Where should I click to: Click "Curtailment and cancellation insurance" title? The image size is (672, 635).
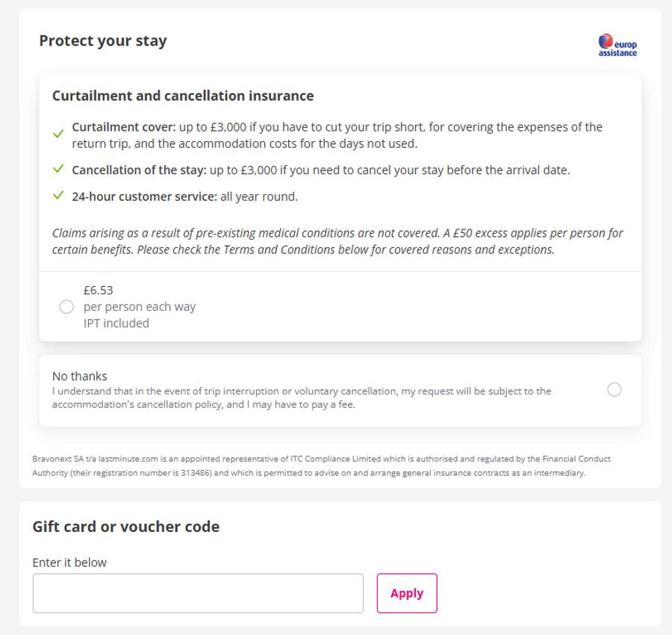point(183,96)
